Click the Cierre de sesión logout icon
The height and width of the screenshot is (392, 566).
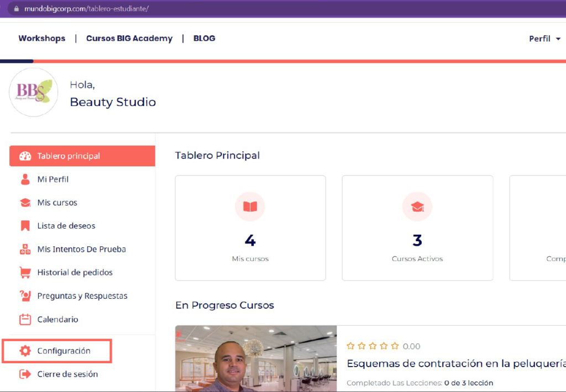25,374
